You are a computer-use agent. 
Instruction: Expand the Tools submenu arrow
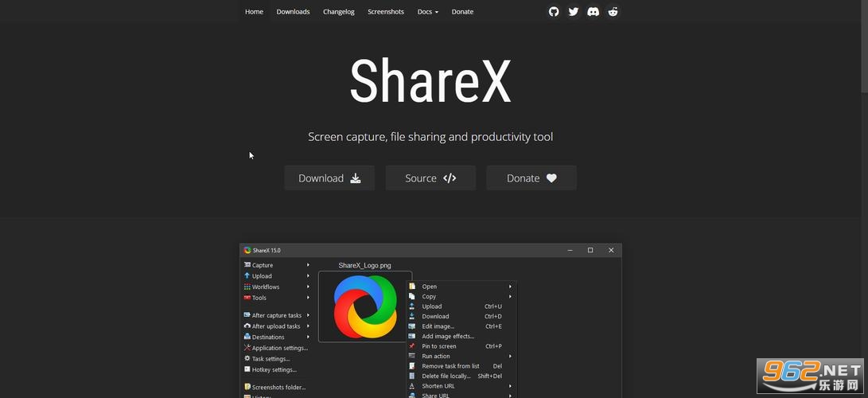tap(309, 298)
